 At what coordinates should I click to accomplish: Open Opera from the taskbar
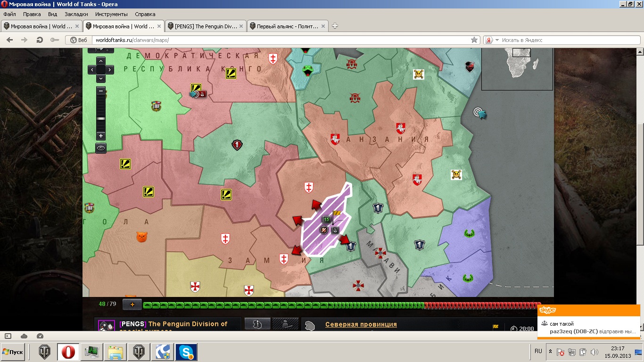(x=68, y=352)
